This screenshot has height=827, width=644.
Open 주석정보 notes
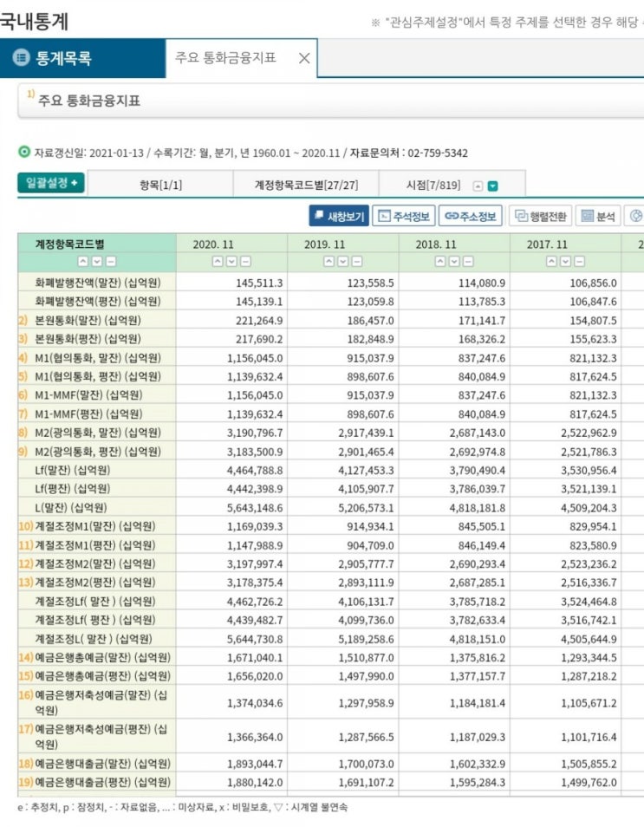point(404,216)
